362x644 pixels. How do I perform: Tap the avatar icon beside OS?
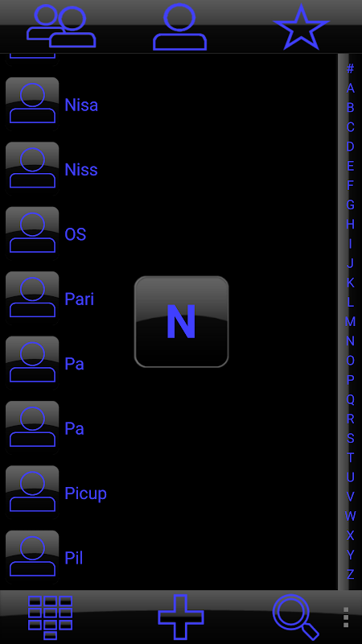32,233
